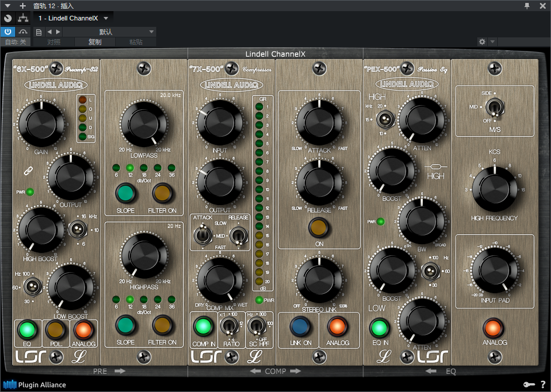Flip the SC HPF selector switch
This screenshot has width=551, height=392.
(257, 326)
